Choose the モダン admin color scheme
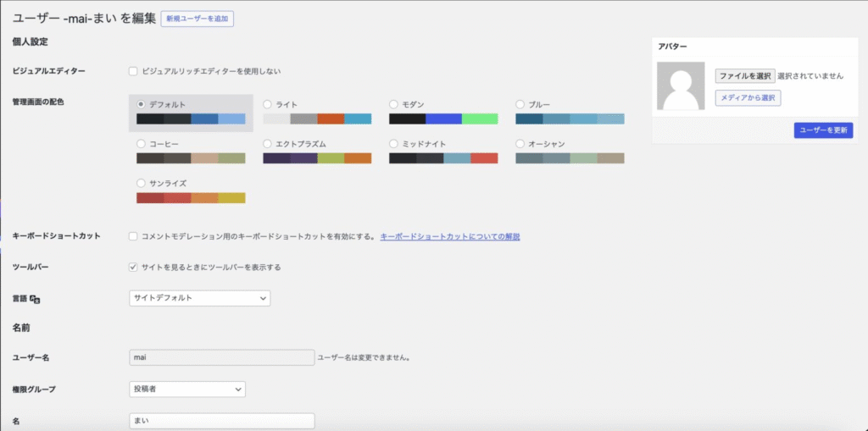 click(394, 104)
